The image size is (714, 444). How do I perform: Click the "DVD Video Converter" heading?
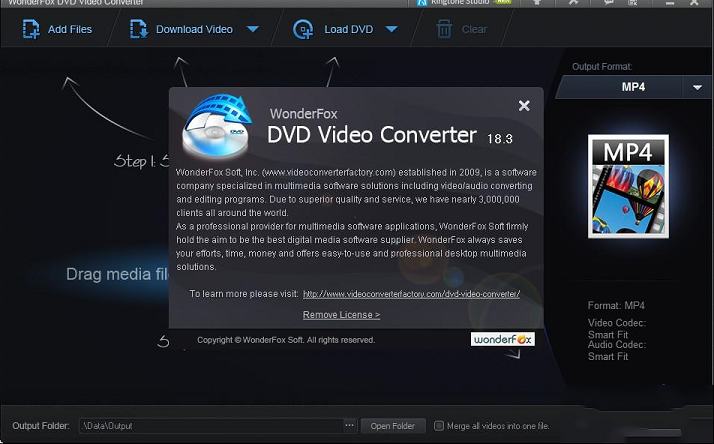(x=372, y=135)
